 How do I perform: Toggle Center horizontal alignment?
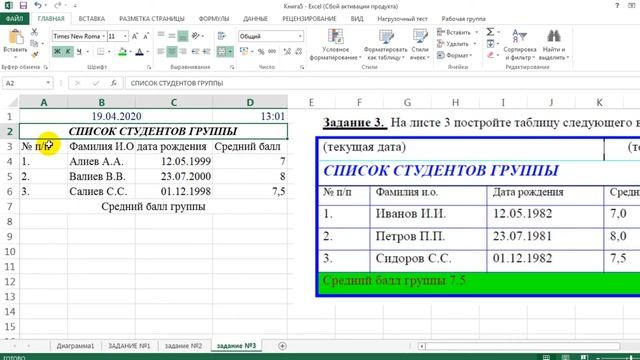(172, 51)
